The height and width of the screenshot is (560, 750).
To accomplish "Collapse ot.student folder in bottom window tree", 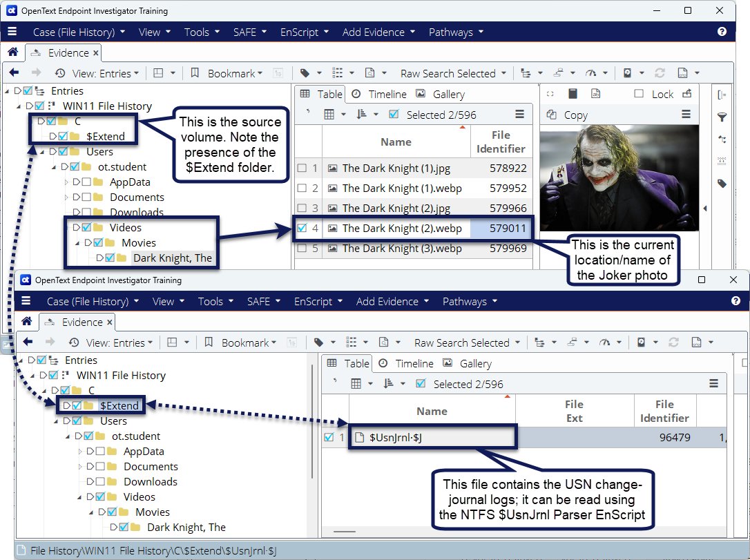I will click(x=68, y=436).
